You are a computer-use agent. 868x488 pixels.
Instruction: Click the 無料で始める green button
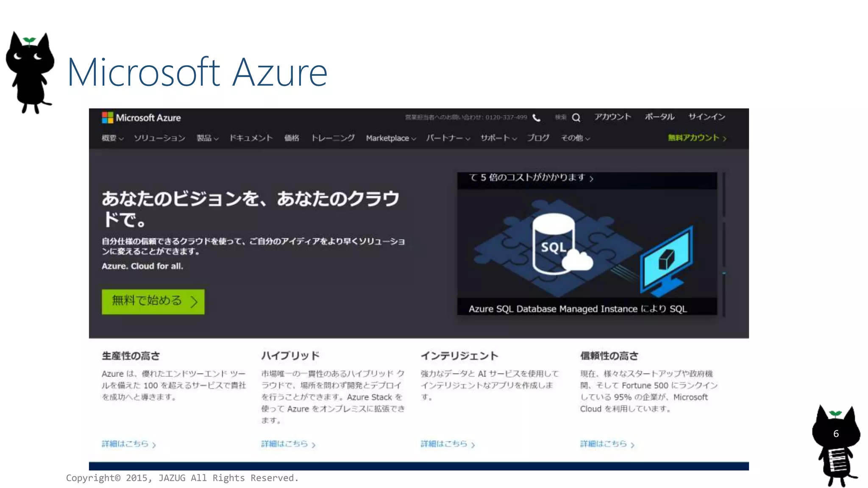[x=153, y=302]
